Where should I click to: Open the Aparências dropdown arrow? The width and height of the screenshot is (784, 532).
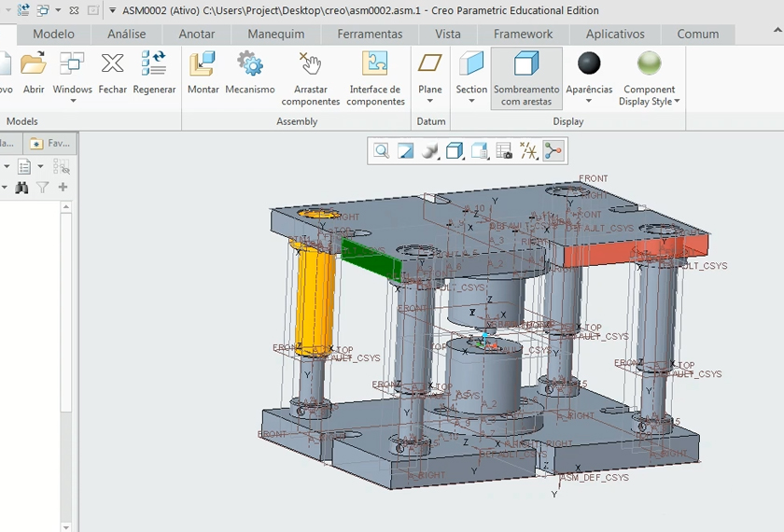[x=589, y=101]
